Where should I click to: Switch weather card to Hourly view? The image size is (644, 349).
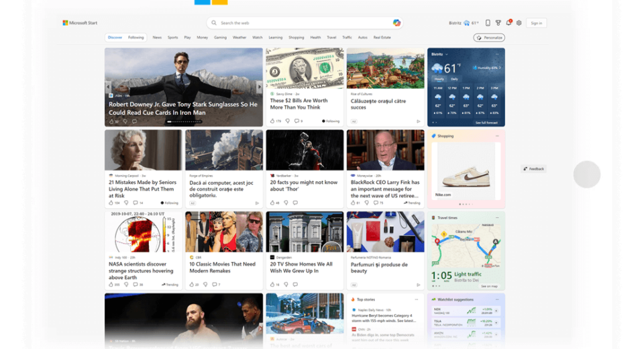point(439,79)
